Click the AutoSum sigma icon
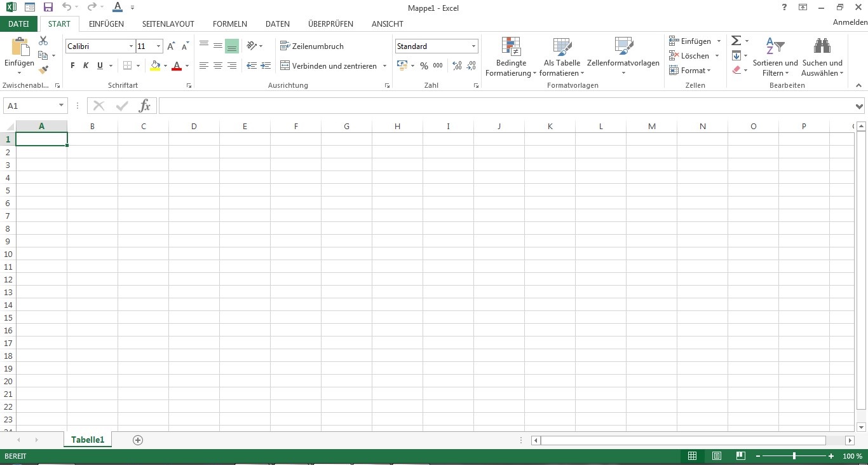Viewport: 868px width, 465px height. click(x=736, y=41)
